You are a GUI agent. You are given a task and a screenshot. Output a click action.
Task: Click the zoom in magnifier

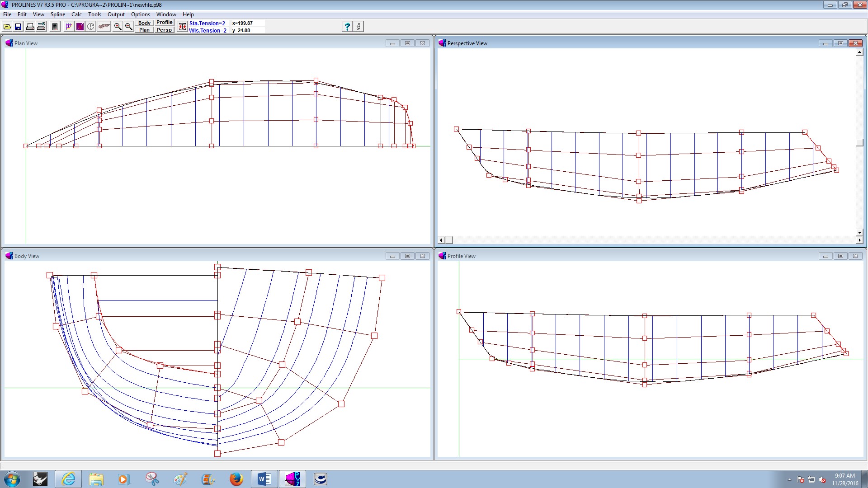[x=118, y=27]
